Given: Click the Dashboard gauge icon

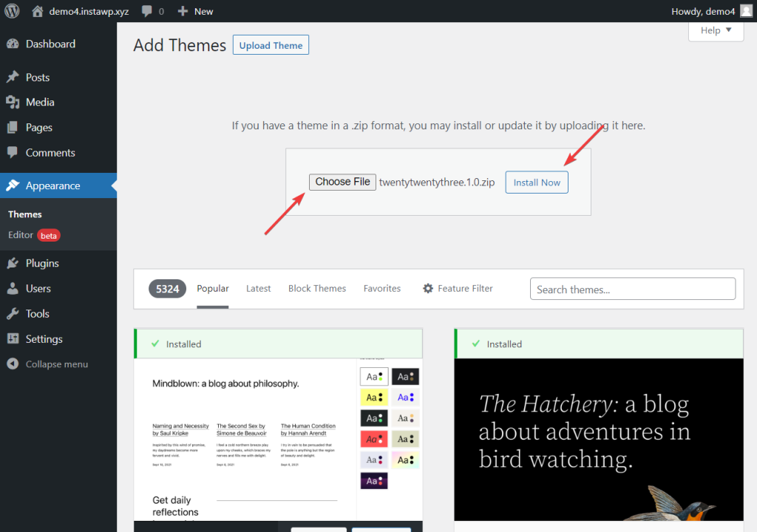Looking at the screenshot, I should 13,44.
